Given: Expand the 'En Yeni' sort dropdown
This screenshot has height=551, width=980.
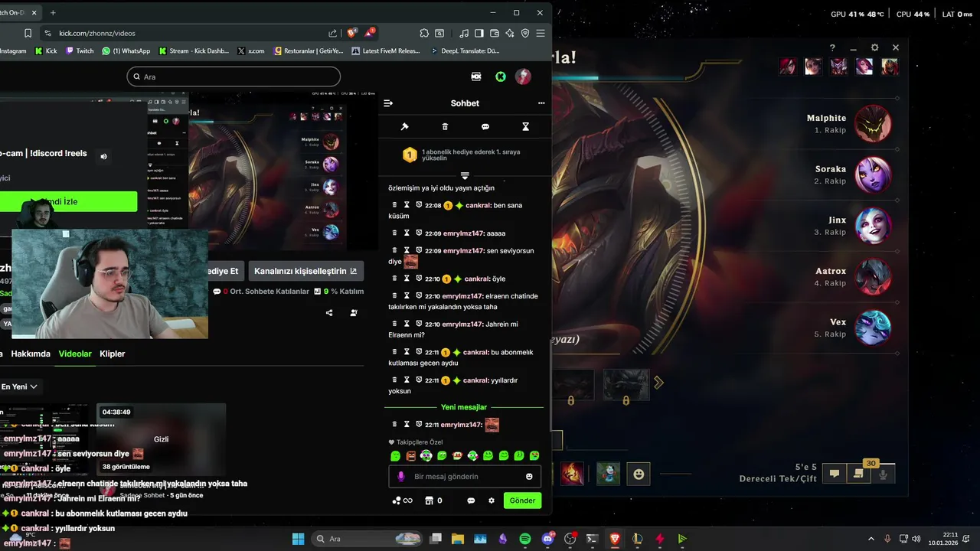Looking at the screenshot, I should click(19, 386).
